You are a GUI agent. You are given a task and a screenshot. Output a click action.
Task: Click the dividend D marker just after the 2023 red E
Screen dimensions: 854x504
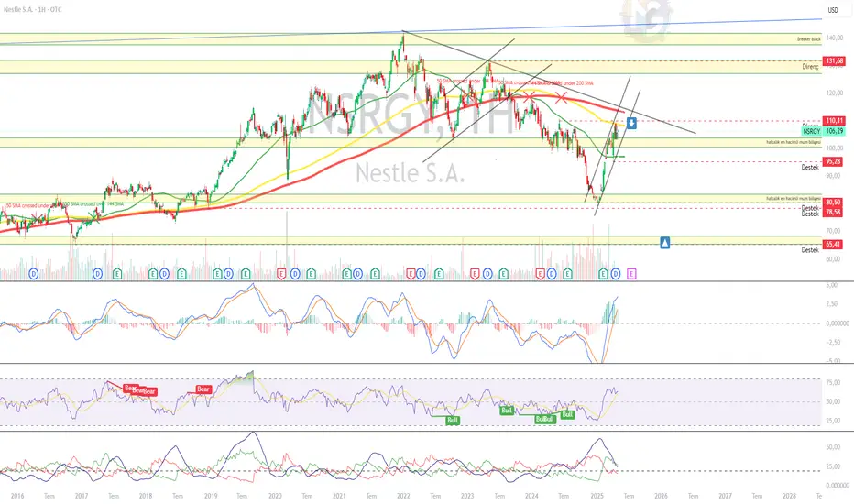click(x=487, y=273)
